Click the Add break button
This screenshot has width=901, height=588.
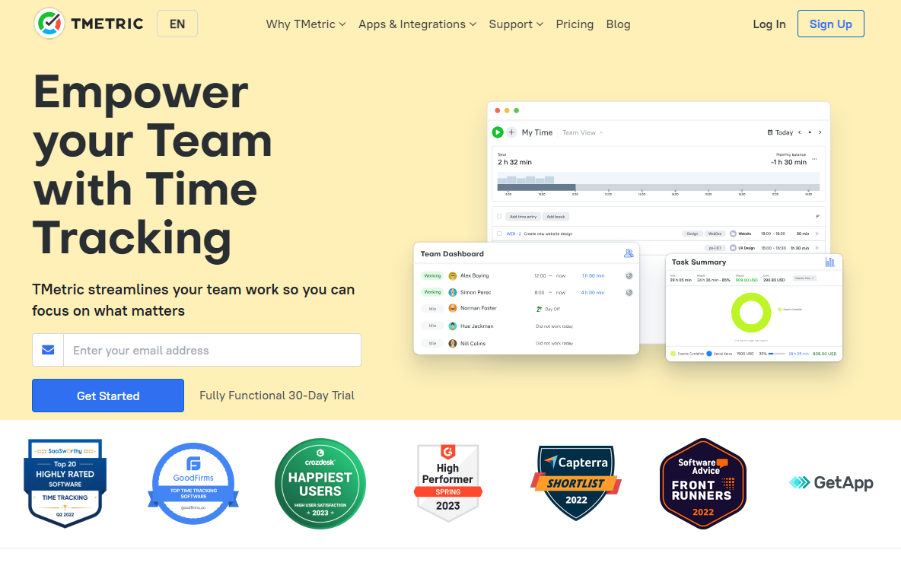(x=556, y=217)
